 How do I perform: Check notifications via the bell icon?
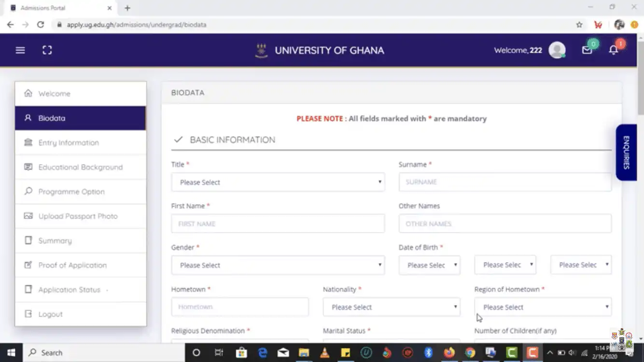(613, 50)
